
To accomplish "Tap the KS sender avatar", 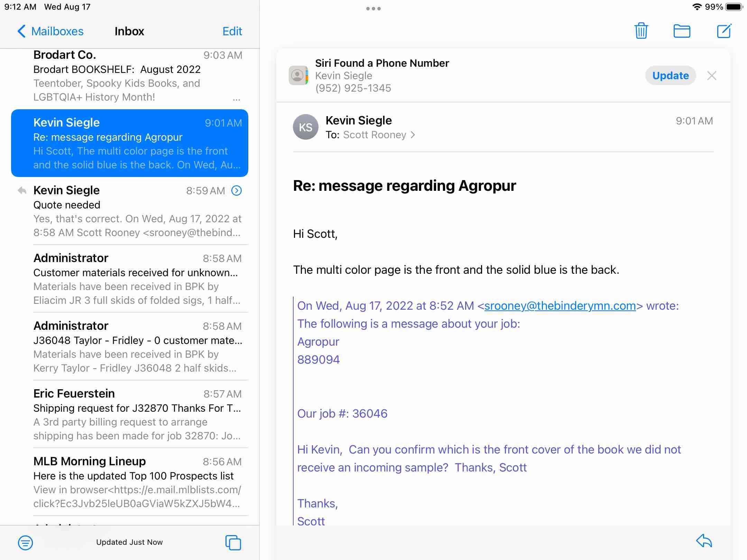I will pyautogui.click(x=305, y=127).
